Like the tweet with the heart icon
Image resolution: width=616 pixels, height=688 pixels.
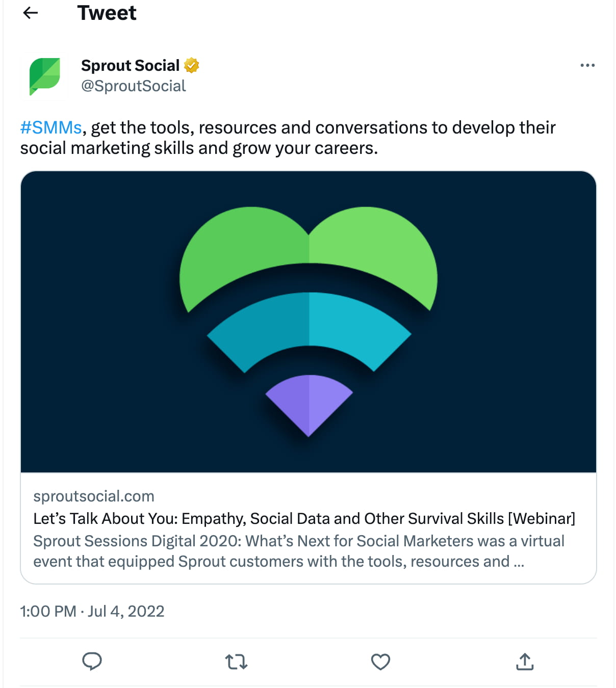pos(380,661)
